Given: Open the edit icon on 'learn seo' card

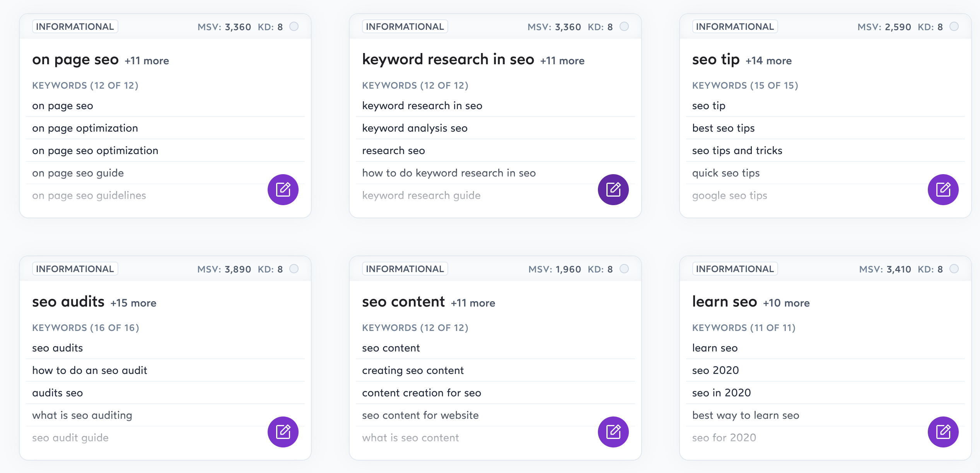Looking at the screenshot, I should [943, 432].
